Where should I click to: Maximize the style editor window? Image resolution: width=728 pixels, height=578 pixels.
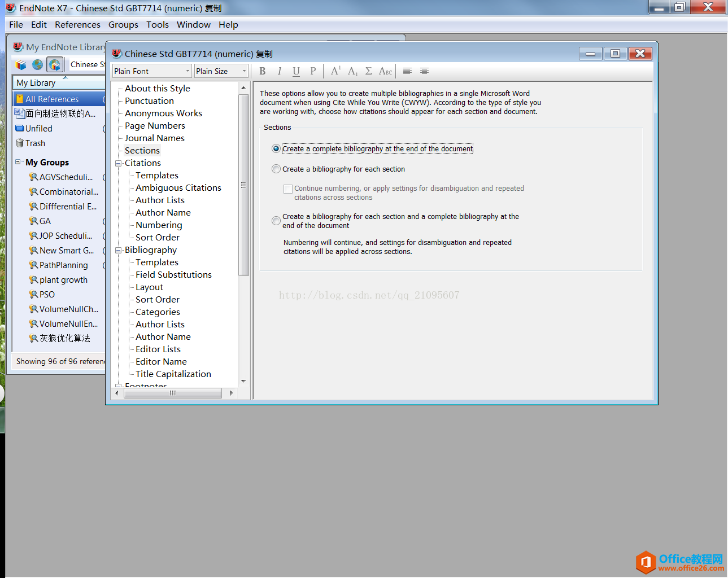615,54
